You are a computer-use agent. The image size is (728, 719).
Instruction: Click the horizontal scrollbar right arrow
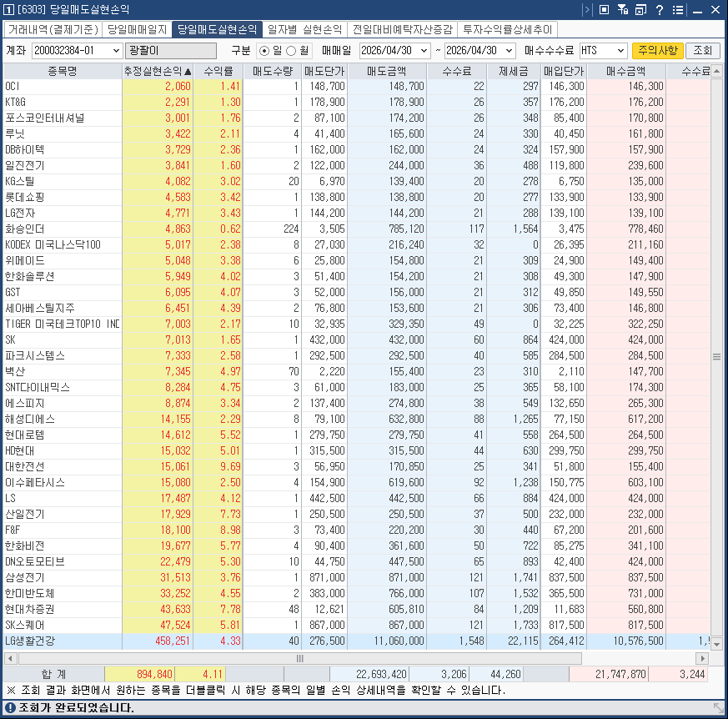pos(702,658)
